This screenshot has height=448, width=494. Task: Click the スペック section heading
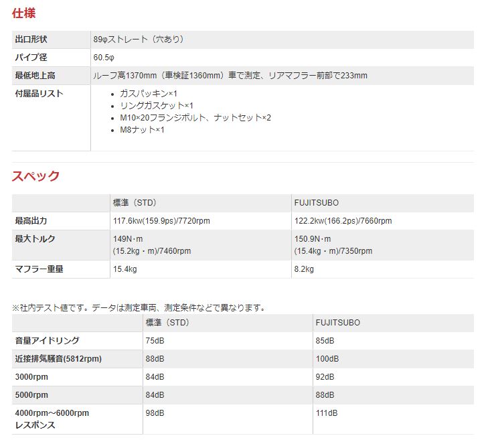point(35,176)
